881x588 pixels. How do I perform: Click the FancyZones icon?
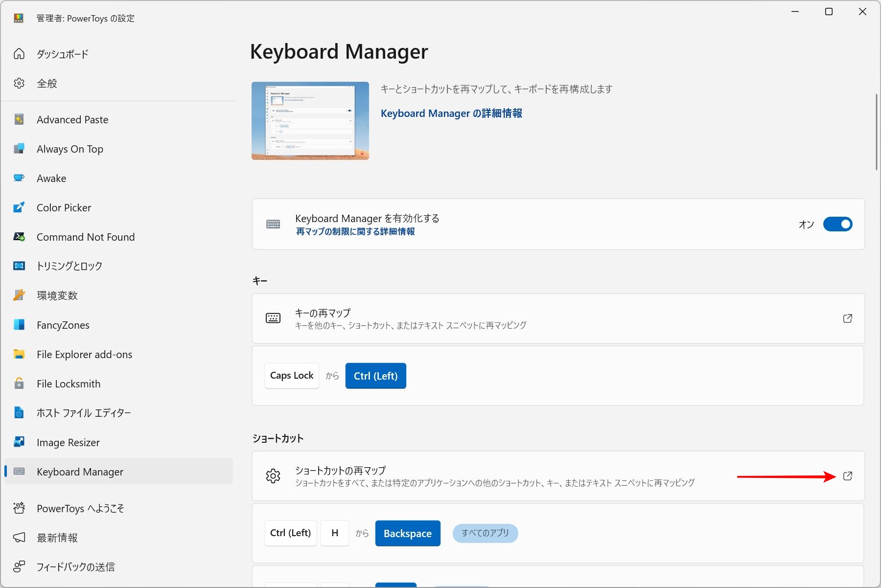pos(19,325)
